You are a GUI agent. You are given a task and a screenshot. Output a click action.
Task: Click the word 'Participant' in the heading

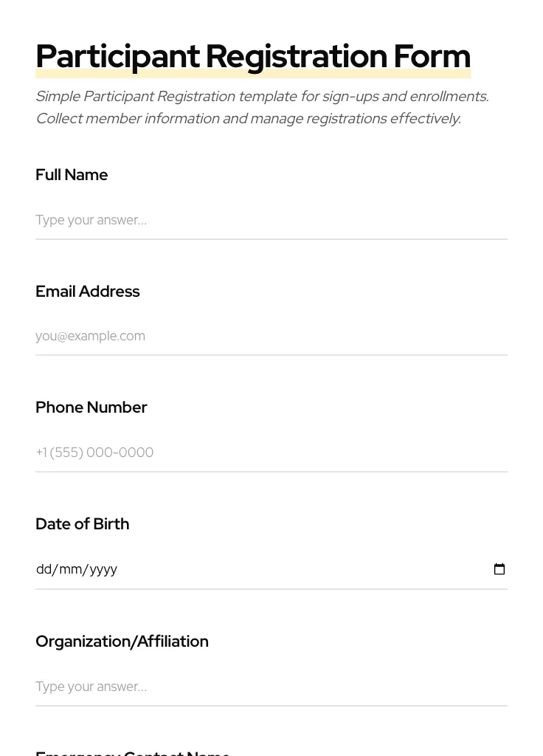(117, 57)
